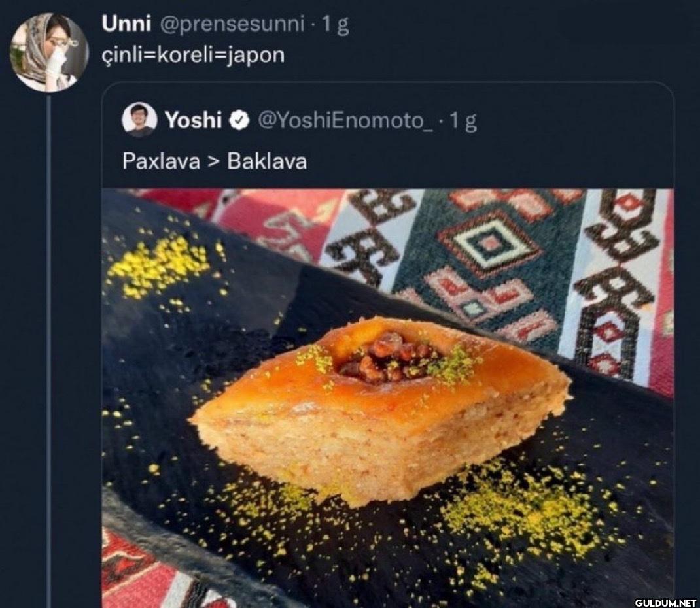This screenshot has height=608, width=700.
Task: Open the @prensesunni handle link
Action: click(232, 25)
